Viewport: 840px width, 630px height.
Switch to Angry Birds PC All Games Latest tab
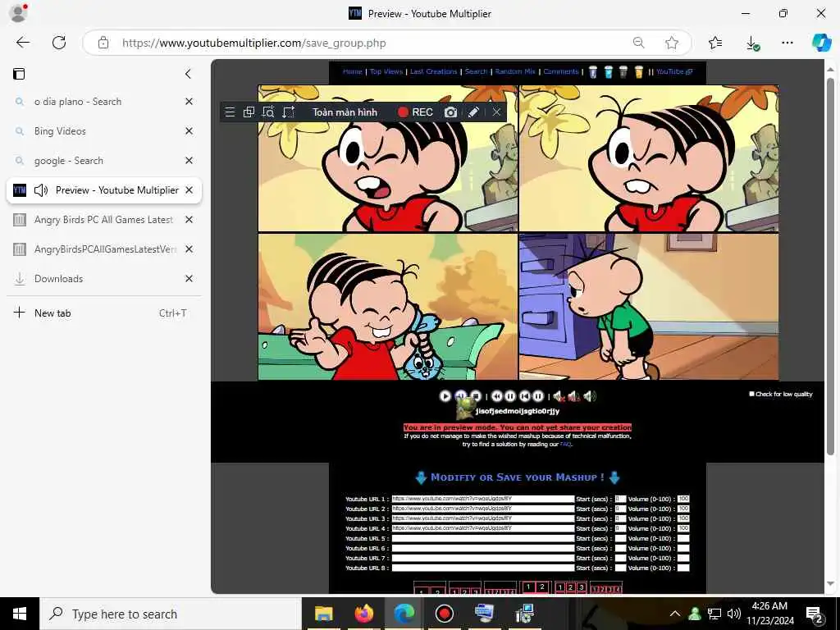point(103,219)
